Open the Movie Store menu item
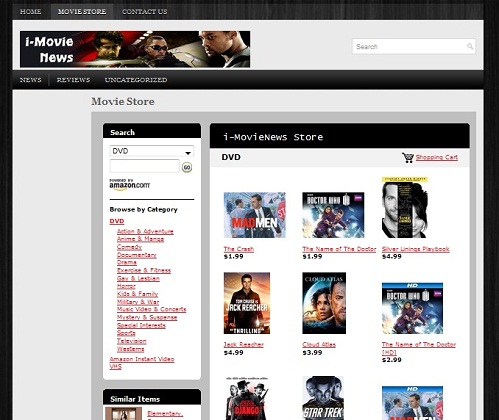The width and height of the screenshot is (499, 420). 82,12
